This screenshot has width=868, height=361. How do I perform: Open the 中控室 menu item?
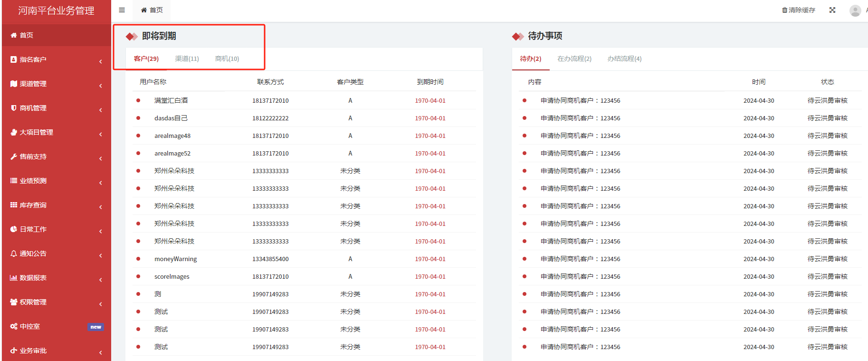(30, 326)
